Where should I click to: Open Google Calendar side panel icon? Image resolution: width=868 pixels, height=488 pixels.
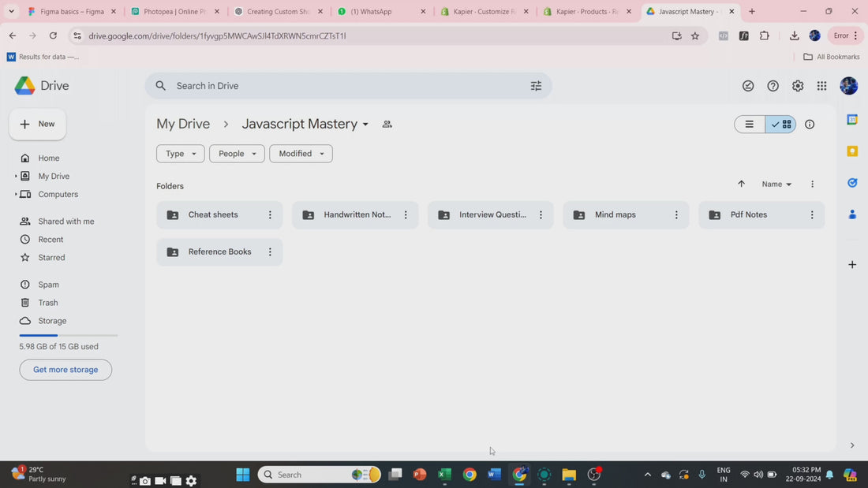pyautogui.click(x=852, y=120)
